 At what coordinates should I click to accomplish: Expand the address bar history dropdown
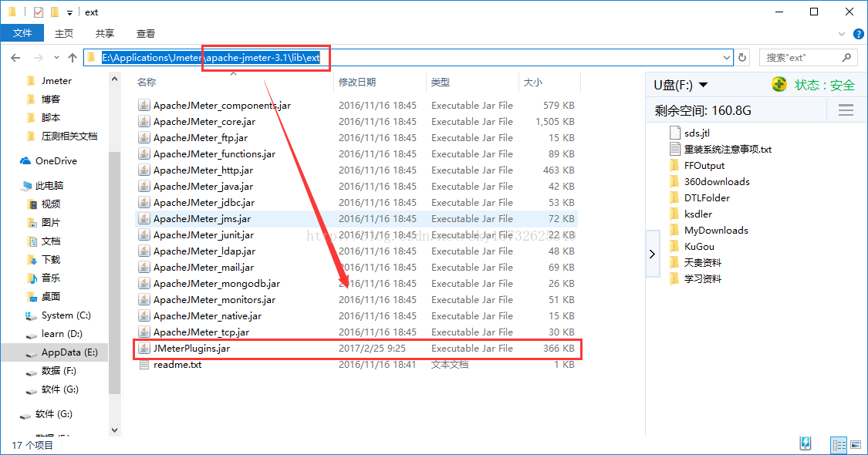(x=726, y=58)
